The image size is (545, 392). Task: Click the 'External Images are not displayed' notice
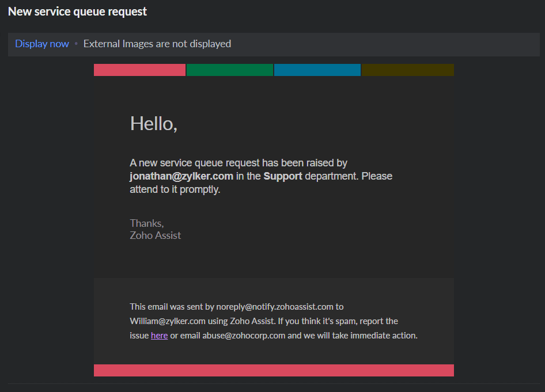pyautogui.click(x=157, y=44)
